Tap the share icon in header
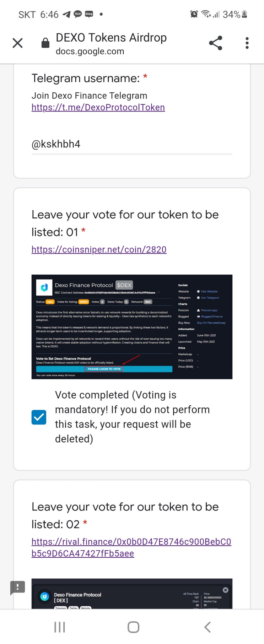The image size is (264, 644). click(x=215, y=43)
